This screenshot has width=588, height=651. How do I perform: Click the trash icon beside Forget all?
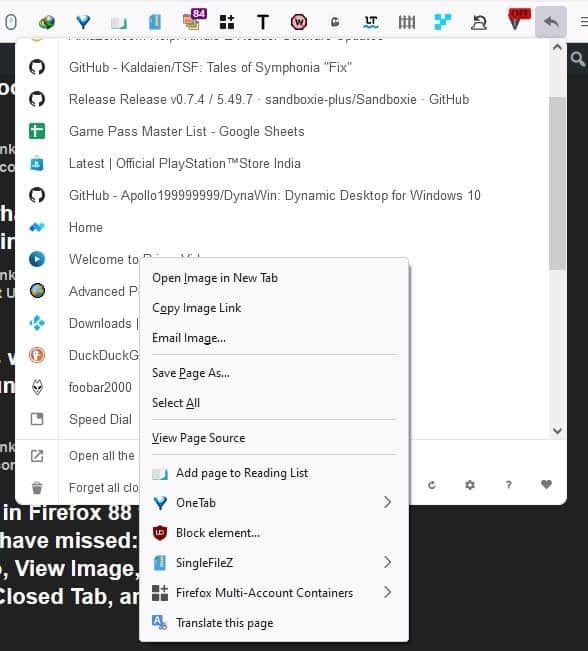[37, 487]
